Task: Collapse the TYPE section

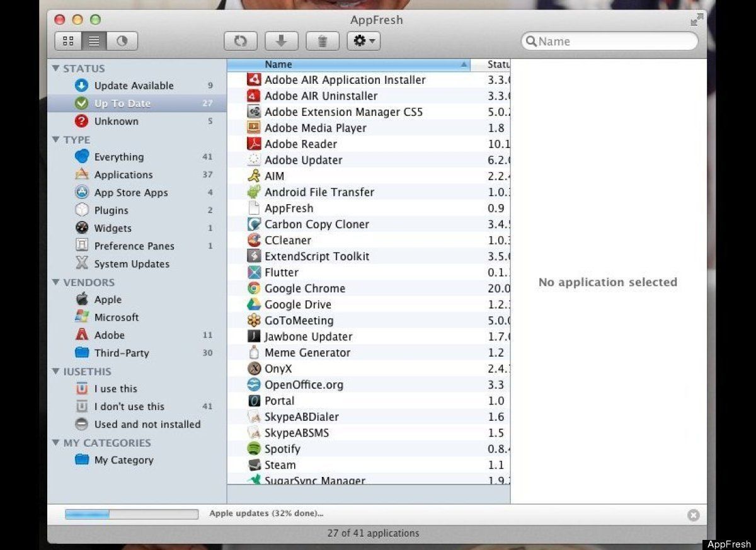Action: point(56,139)
